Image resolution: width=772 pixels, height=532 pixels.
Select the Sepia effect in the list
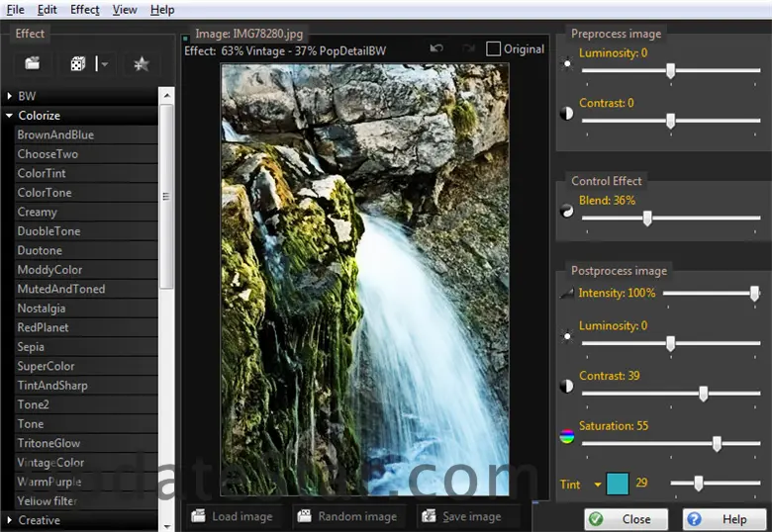tap(31, 347)
